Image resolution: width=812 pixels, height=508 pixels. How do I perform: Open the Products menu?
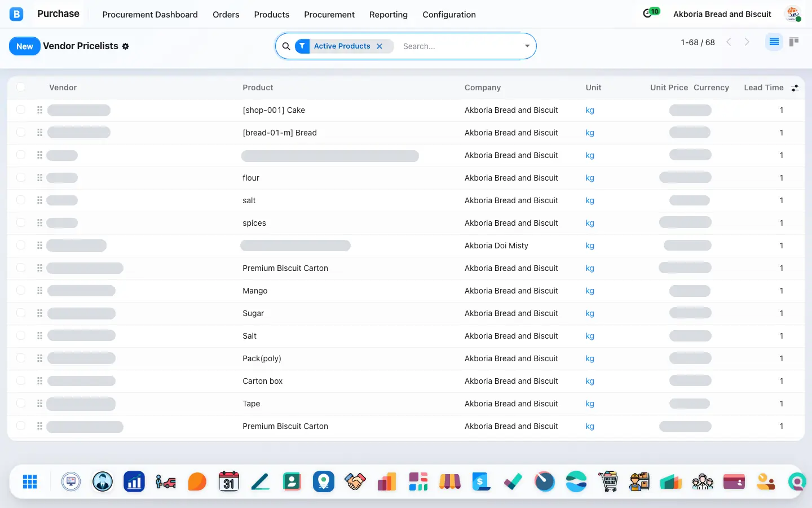272,15
